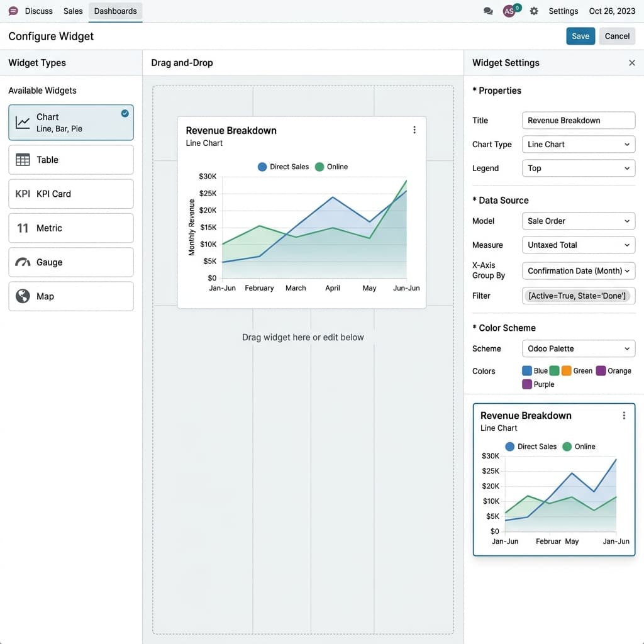Open the Legend position dropdown

pyautogui.click(x=579, y=168)
